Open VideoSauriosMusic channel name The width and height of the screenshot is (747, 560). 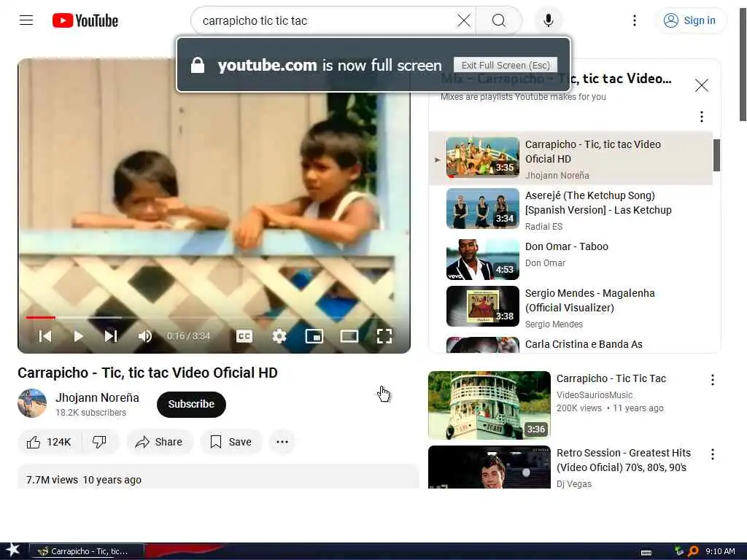[594, 394]
